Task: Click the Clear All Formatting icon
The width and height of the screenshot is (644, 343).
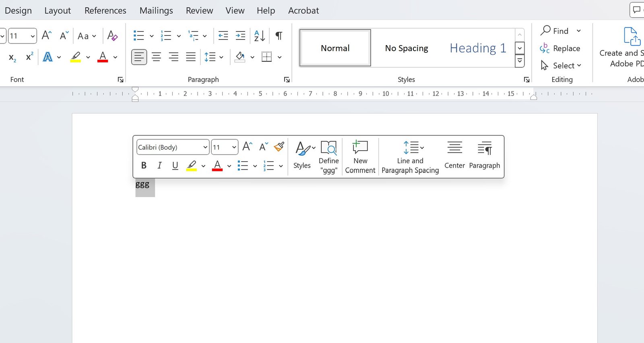Action: 112,36
